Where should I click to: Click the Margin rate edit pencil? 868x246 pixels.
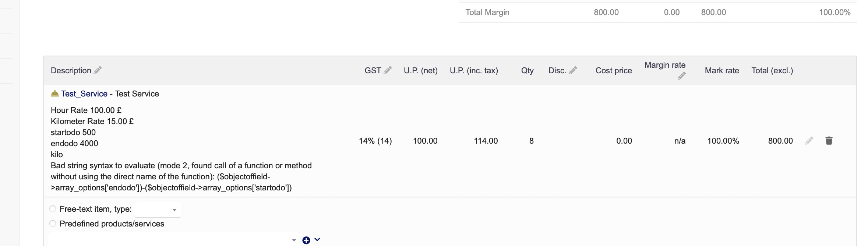[681, 76]
